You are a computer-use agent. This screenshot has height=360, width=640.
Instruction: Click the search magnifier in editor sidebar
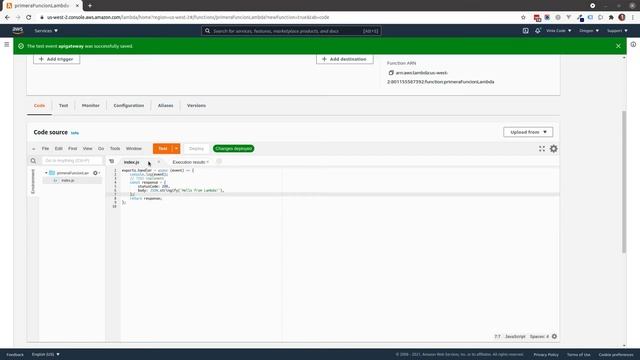tap(33, 161)
